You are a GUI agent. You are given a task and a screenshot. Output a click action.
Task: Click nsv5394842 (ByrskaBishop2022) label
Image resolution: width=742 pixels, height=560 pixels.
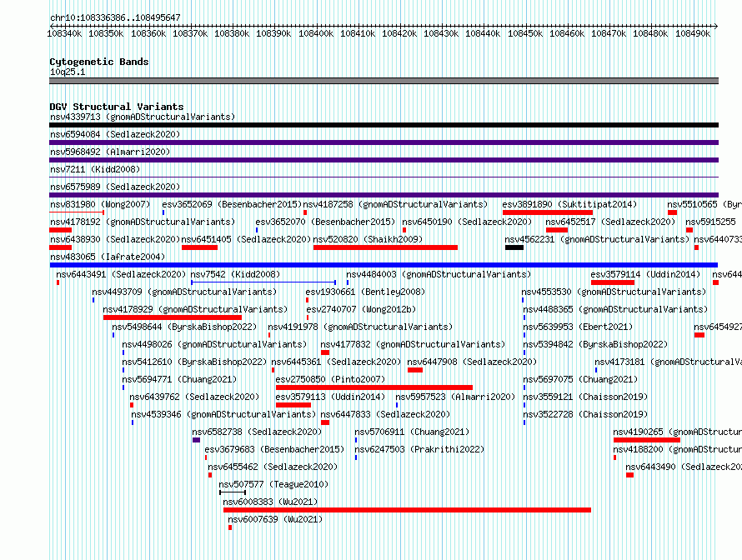click(595, 344)
